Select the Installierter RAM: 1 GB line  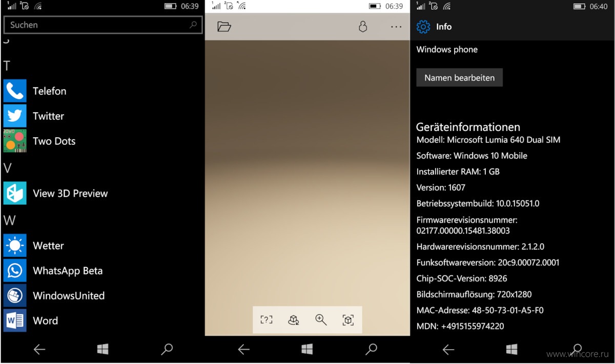click(x=458, y=172)
